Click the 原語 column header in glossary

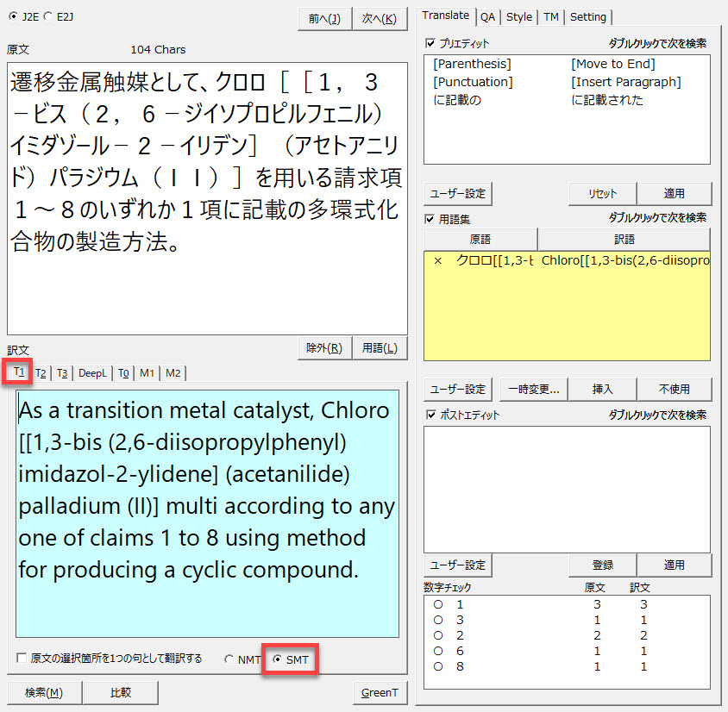480,239
